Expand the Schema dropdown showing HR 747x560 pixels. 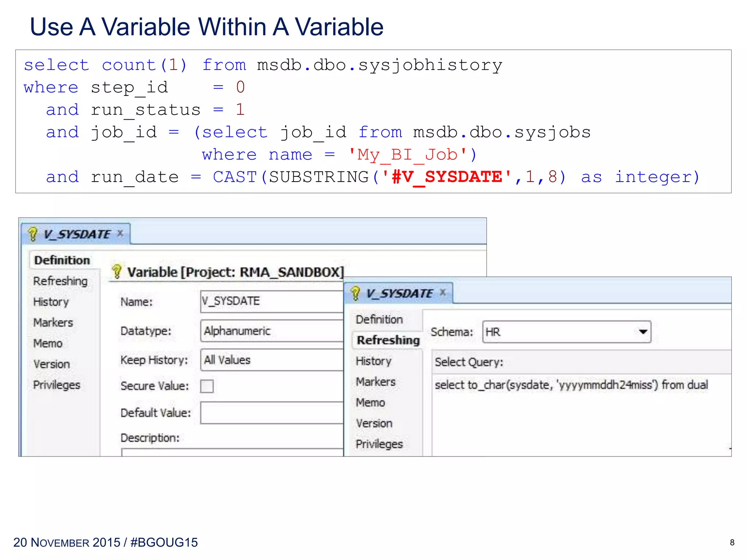pos(643,332)
